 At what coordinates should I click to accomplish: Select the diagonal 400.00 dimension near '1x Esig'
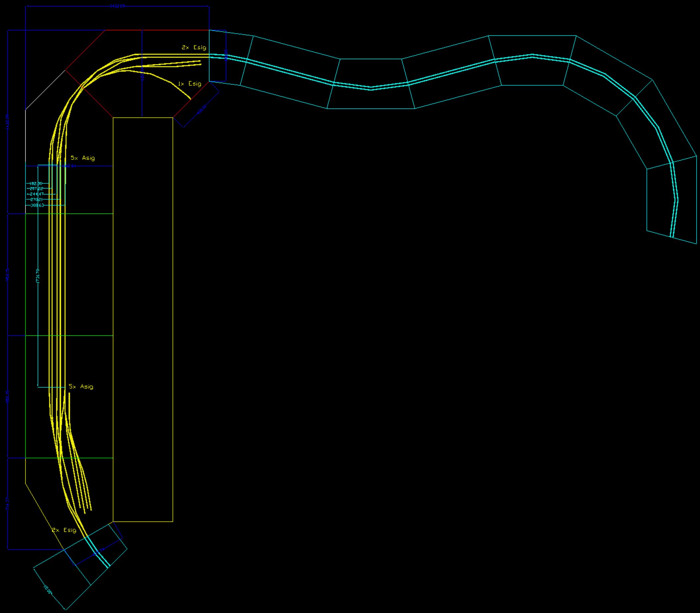tap(202, 109)
